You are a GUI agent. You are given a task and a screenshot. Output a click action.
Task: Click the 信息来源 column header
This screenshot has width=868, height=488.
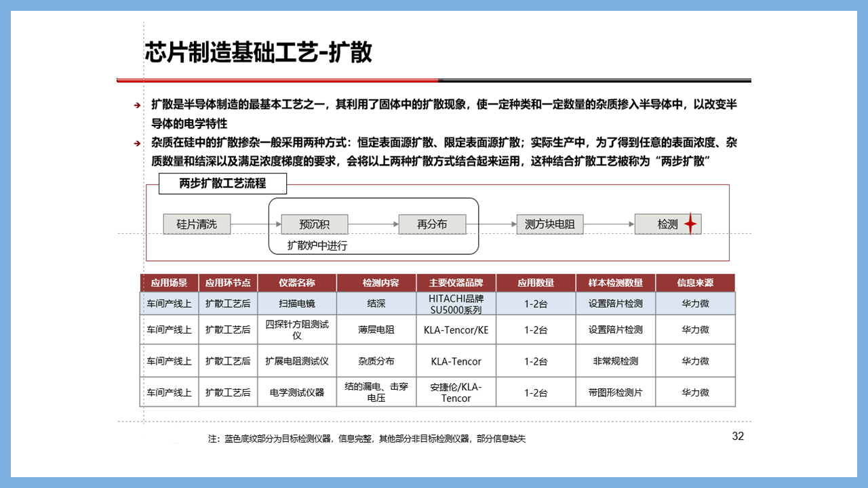695,283
